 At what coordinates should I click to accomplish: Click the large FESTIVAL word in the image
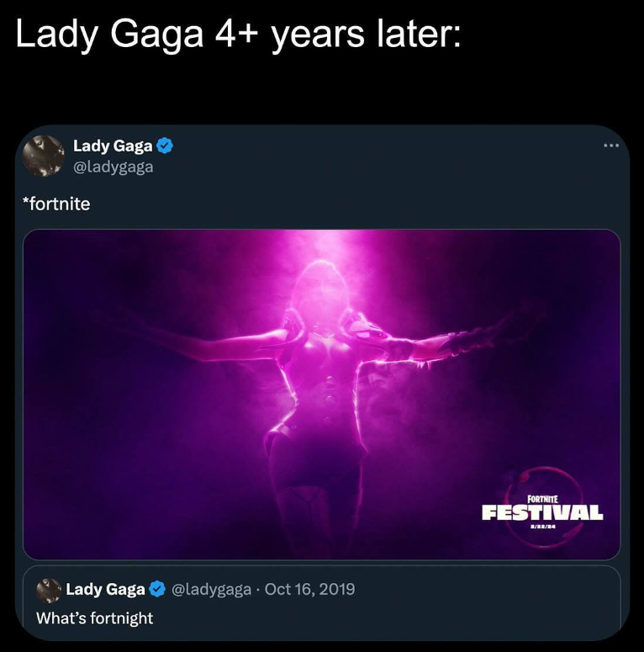coord(542,512)
